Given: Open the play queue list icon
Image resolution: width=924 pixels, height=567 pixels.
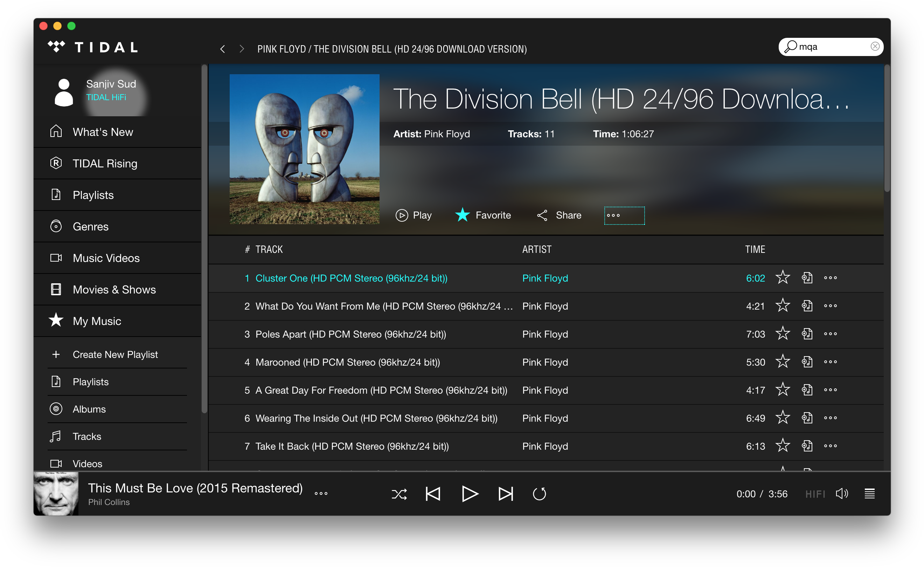Looking at the screenshot, I should pos(869,494).
